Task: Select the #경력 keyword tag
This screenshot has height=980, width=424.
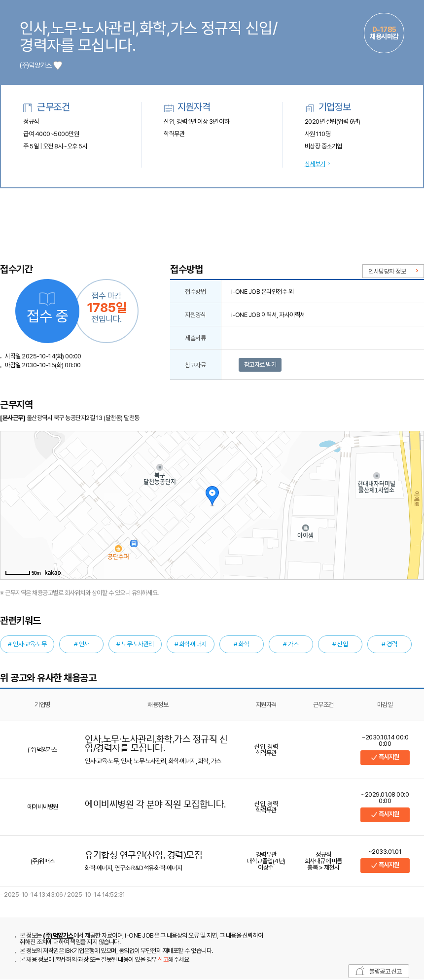Action: 389,644
